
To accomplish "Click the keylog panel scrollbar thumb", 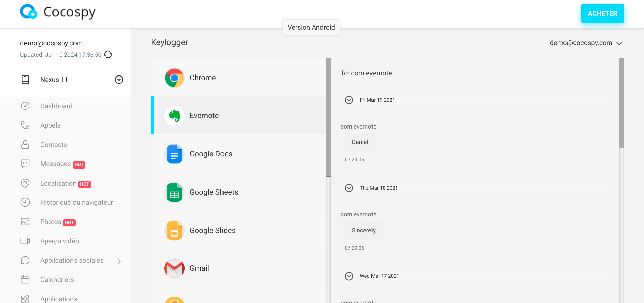I will tap(622, 103).
